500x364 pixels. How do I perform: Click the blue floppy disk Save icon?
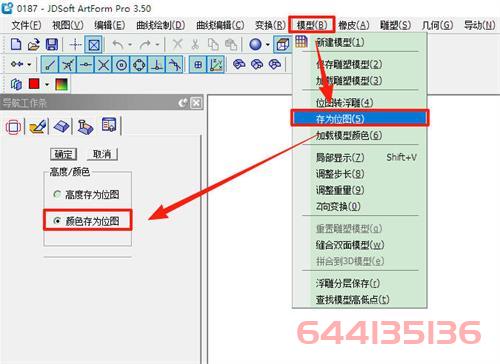click(x=52, y=44)
